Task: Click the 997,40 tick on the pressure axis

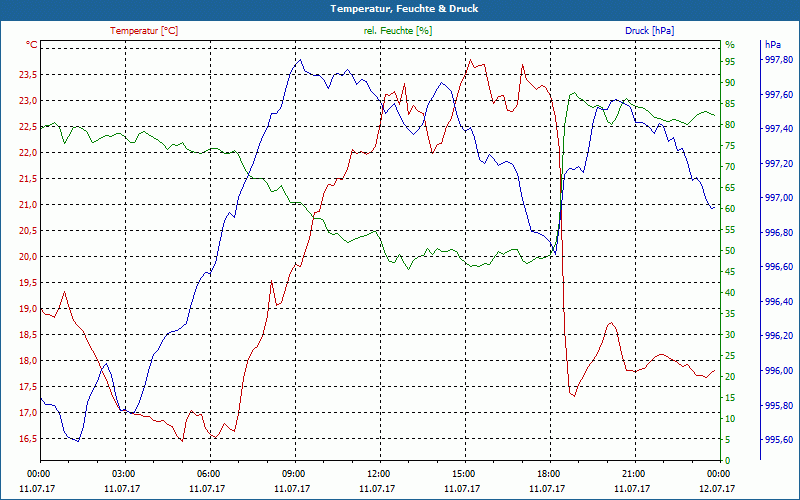Action: coord(779,129)
